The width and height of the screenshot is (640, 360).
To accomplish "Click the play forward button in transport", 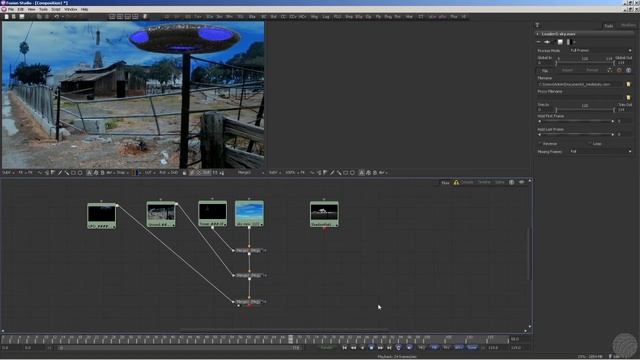I will [x=380, y=348].
